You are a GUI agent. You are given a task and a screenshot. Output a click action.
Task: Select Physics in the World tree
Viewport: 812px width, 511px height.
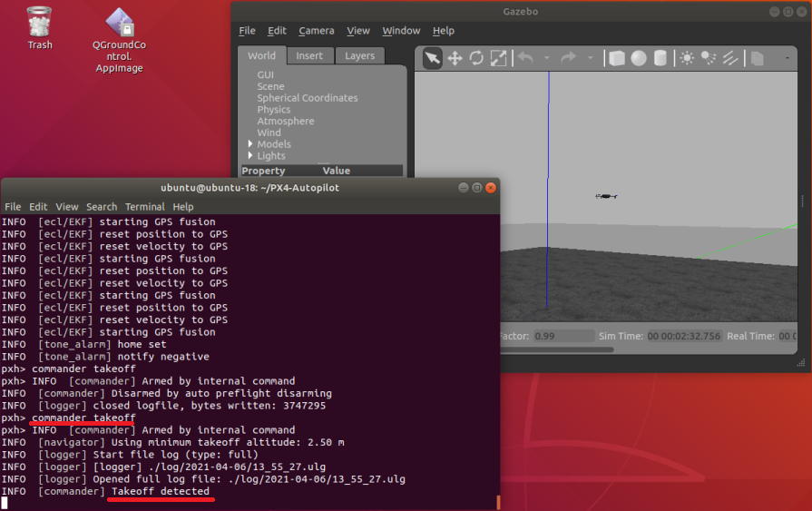coord(273,109)
